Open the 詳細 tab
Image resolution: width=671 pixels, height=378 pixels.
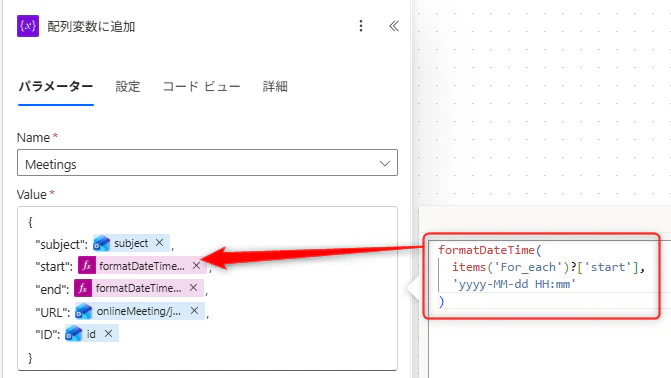point(275,86)
